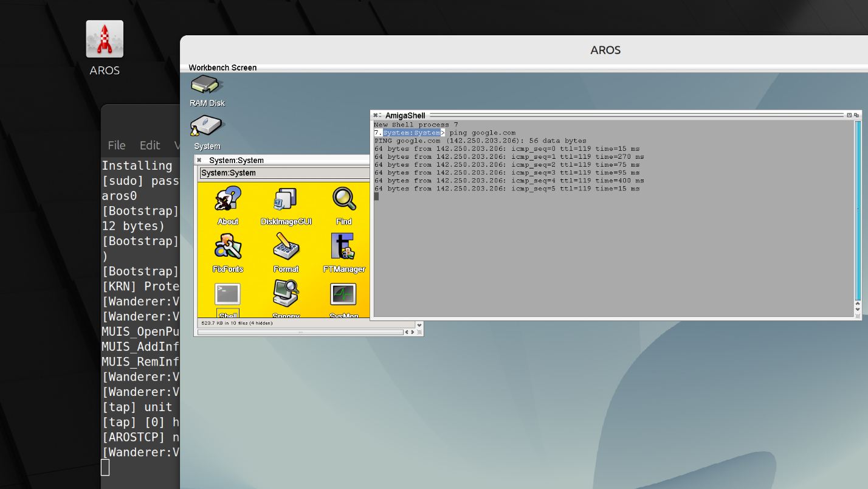868x489 pixels.
Task: Click the icmp_seq=0 time=15 ms line
Action: (x=507, y=148)
